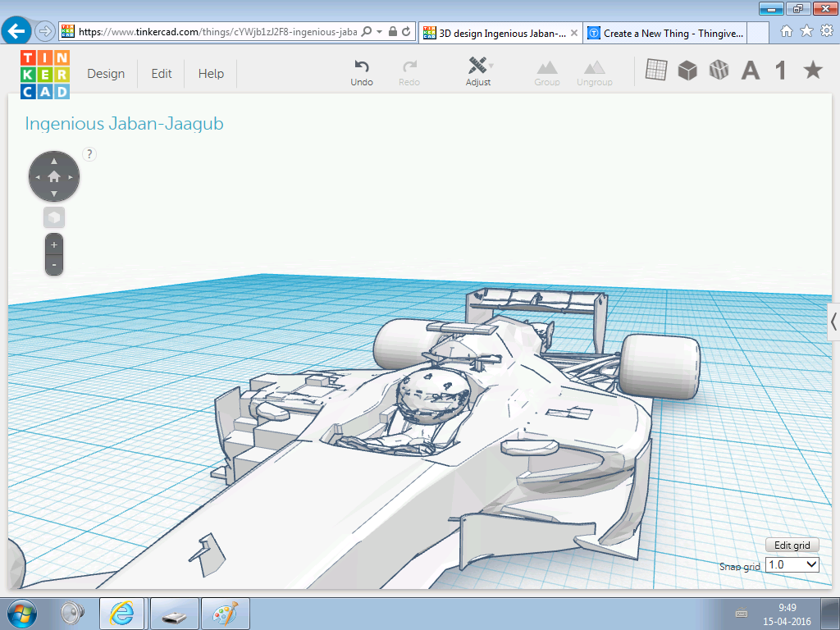
Task: Open a new blank browser tab
Action: [758, 33]
